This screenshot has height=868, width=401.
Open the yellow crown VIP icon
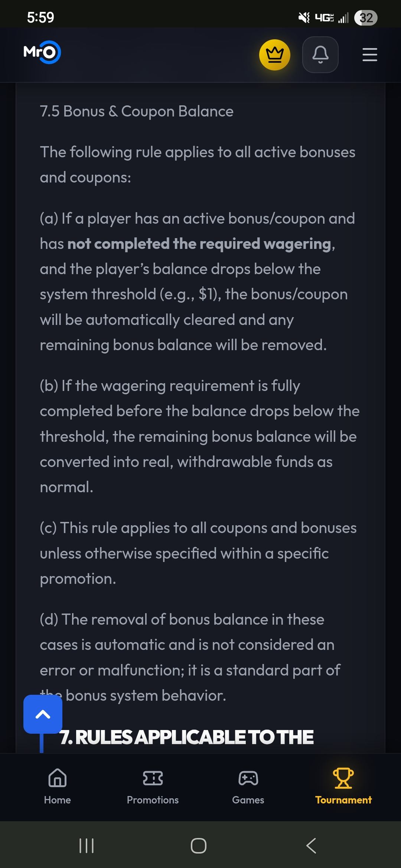tap(275, 55)
